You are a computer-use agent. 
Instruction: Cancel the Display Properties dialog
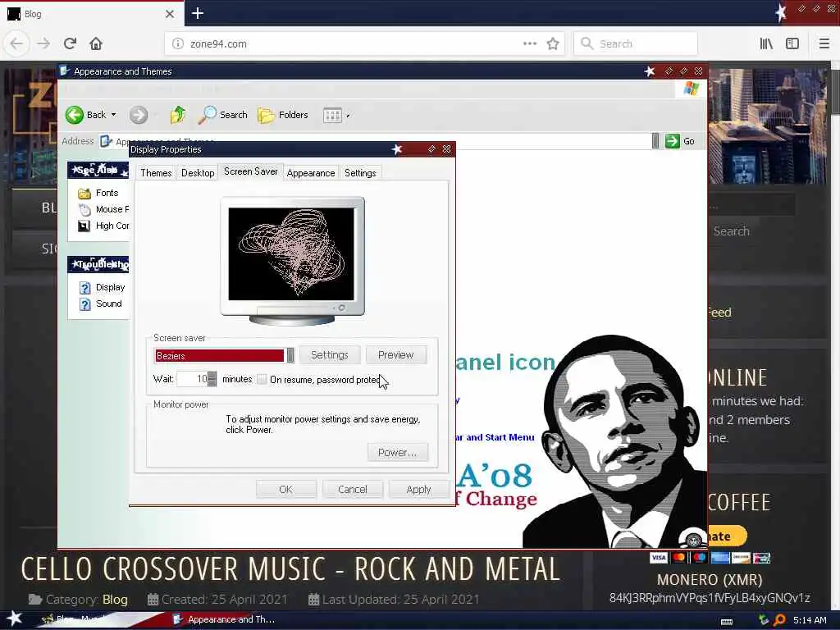pyautogui.click(x=353, y=489)
